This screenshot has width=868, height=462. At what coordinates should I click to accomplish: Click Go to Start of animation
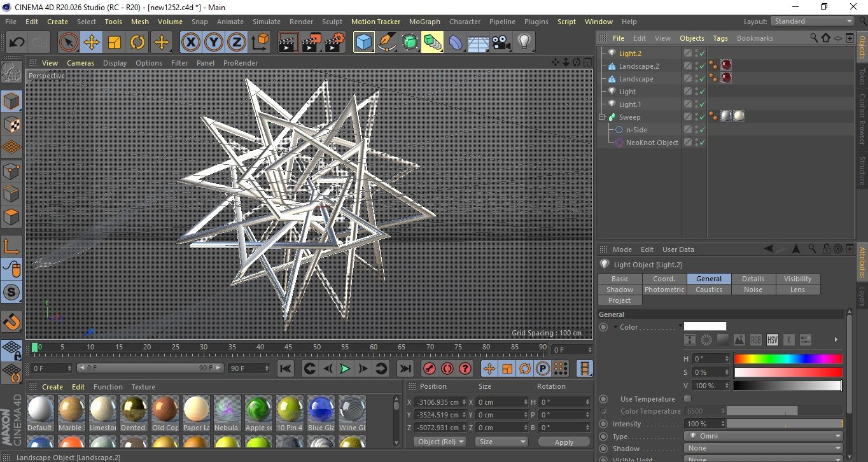click(x=286, y=368)
